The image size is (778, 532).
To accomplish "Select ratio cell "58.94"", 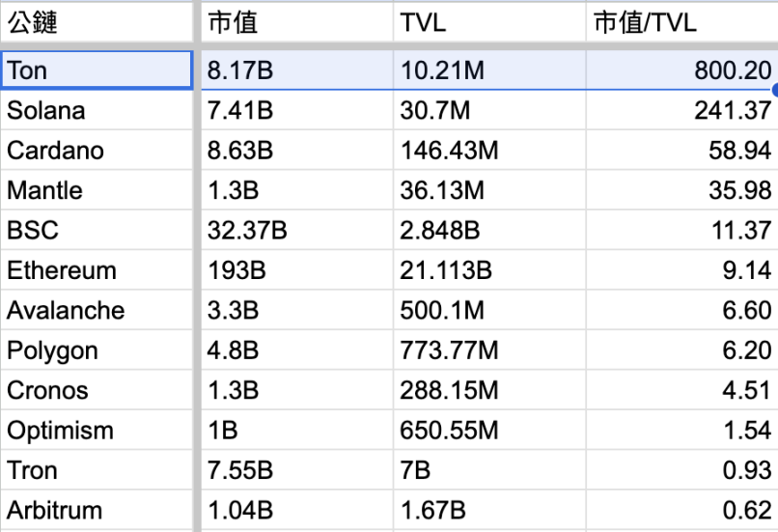I will (682, 151).
